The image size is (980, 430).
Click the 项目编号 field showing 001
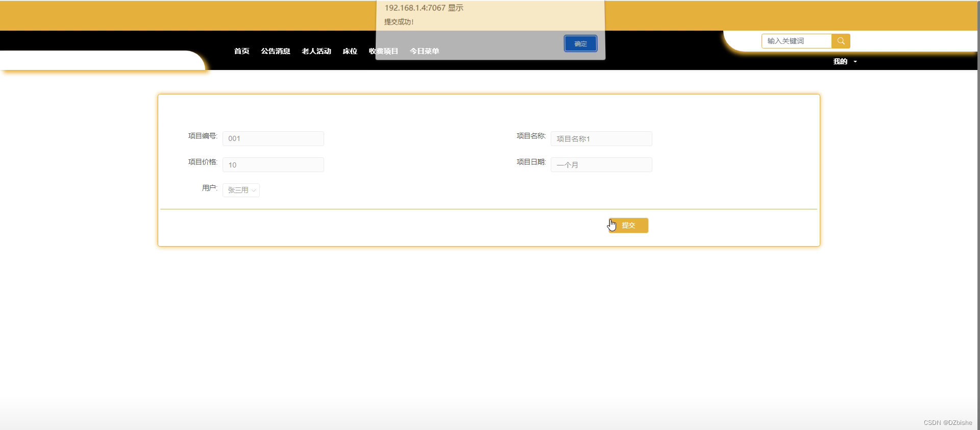click(273, 138)
